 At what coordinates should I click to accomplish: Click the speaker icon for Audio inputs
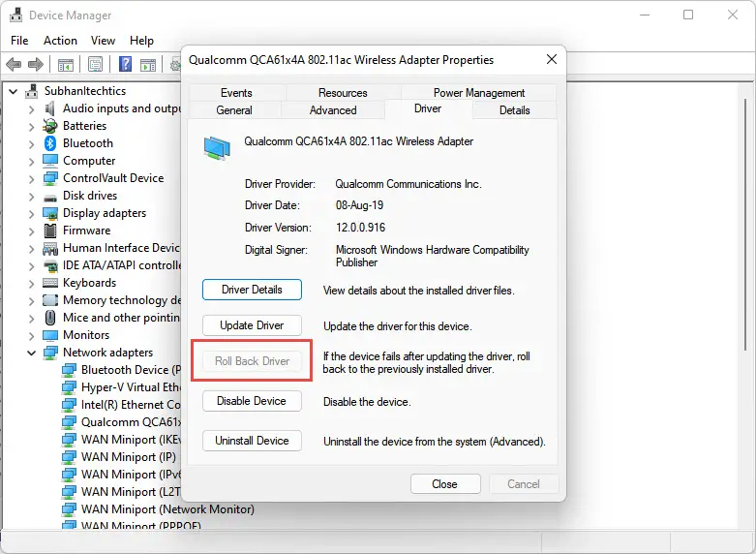tap(50, 108)
